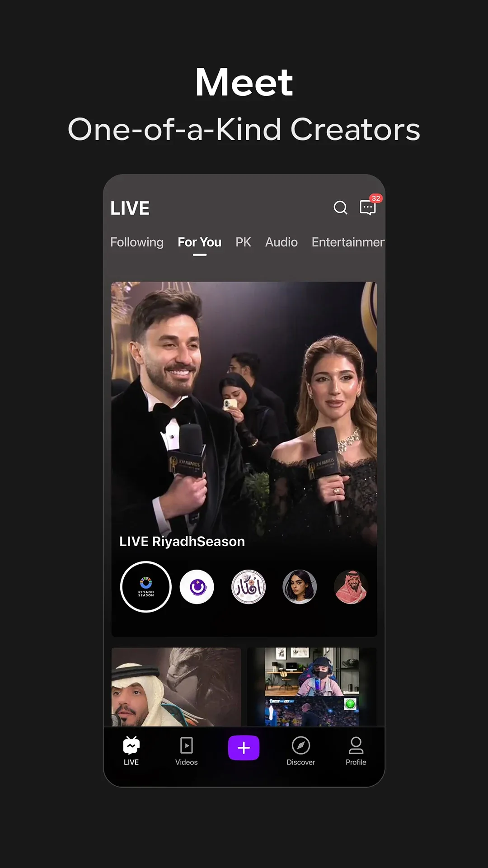Screen dimensions: 488x868
Task: Select the dark-haired woman avatar
Action: [x=300, y=587]
